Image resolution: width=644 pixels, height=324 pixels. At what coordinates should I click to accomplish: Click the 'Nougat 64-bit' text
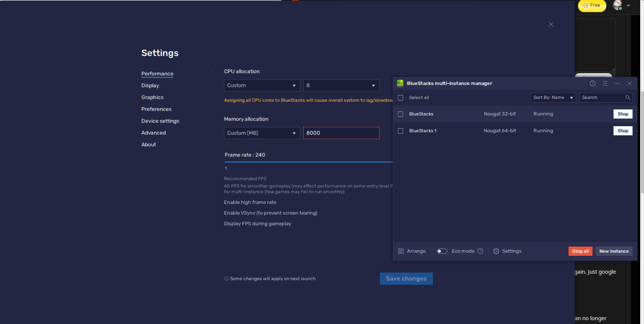pyautogui.click(x=500, y=131)
